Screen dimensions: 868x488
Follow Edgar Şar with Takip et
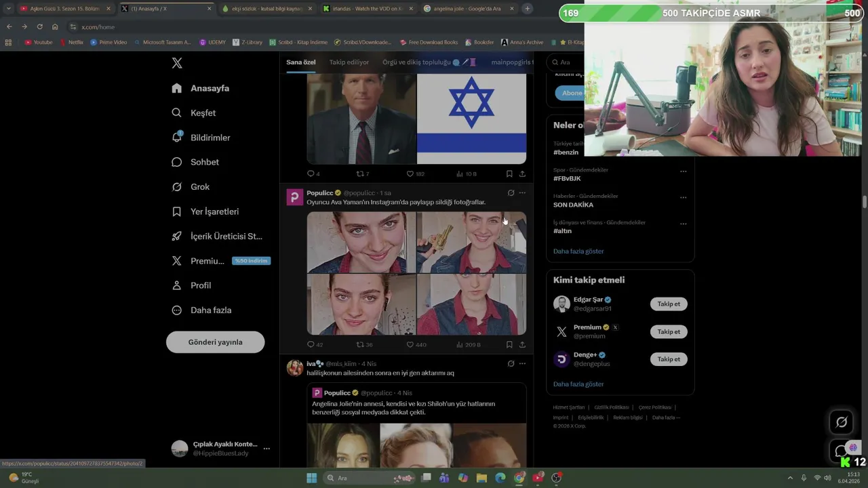tap(669, 304)
